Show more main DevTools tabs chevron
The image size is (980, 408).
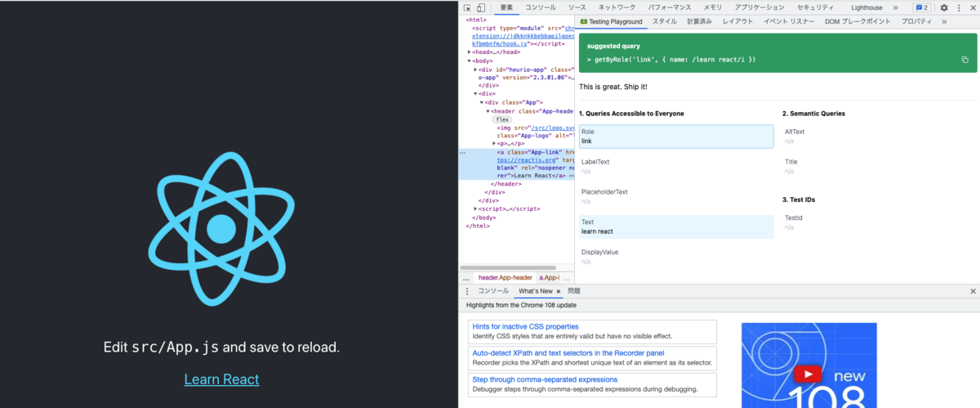[896, 7]
